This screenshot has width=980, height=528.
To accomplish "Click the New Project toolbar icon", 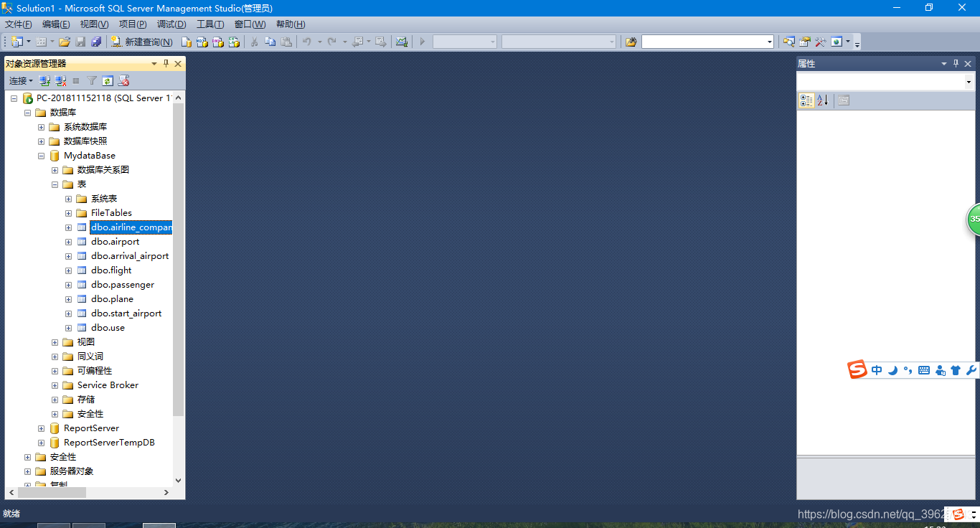I will tap(17, 42).
